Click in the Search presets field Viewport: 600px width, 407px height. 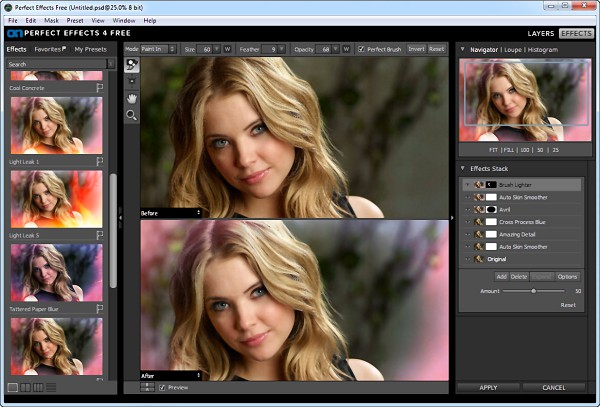[x=57, y=64]
